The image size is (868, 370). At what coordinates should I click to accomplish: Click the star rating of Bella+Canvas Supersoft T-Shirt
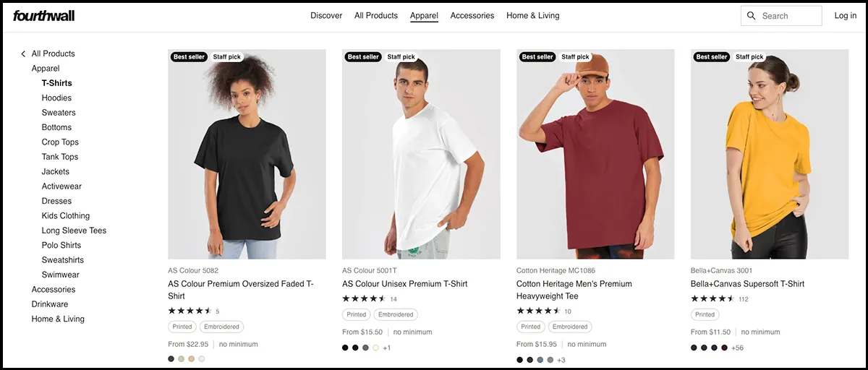pos(713,298)
